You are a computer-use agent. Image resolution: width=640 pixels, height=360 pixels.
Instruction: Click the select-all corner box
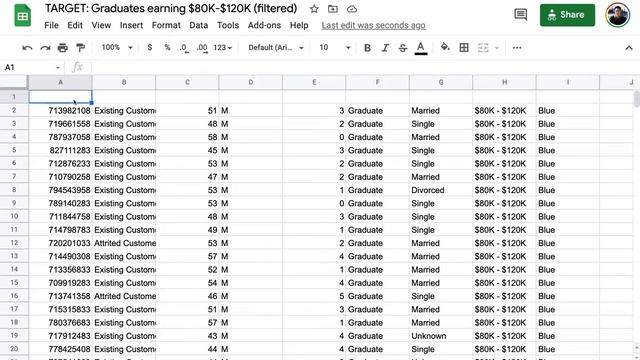pyautogui.click(x=14, y=82)
